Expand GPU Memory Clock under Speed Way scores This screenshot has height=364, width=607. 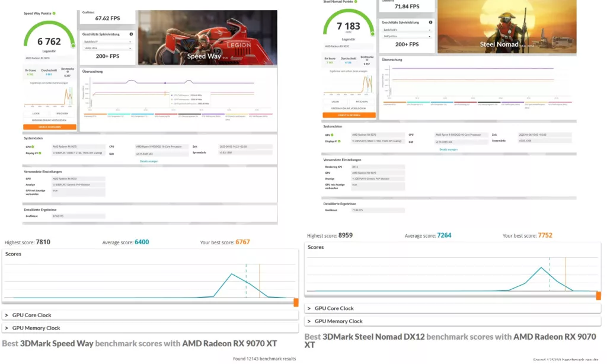point(36,328)
